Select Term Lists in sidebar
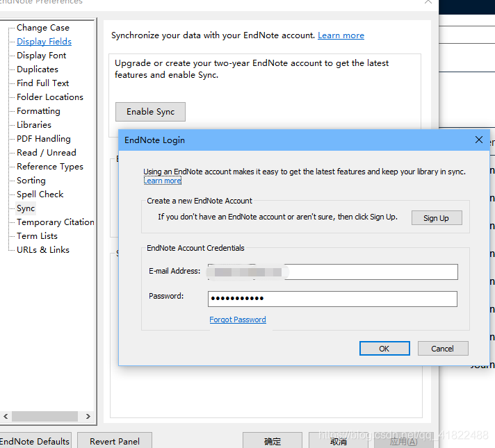This screenshot has width=495, height=448. tap(37, 236)
